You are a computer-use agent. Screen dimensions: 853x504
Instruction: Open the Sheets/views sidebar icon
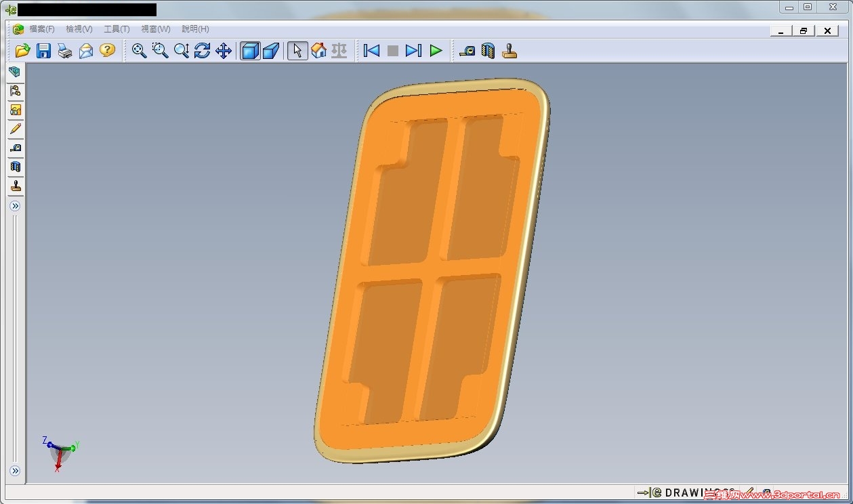click(15, 110)
